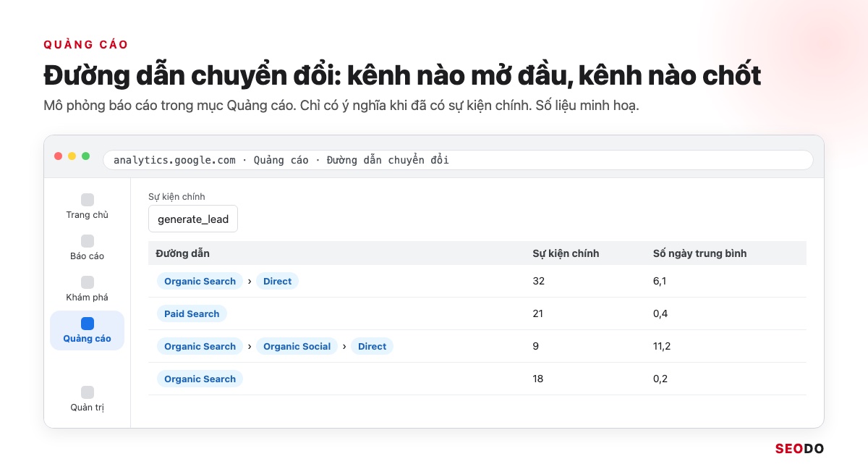Click the SEODO logo
Viewport: 868px width, 472px height.
coord(799,449)
